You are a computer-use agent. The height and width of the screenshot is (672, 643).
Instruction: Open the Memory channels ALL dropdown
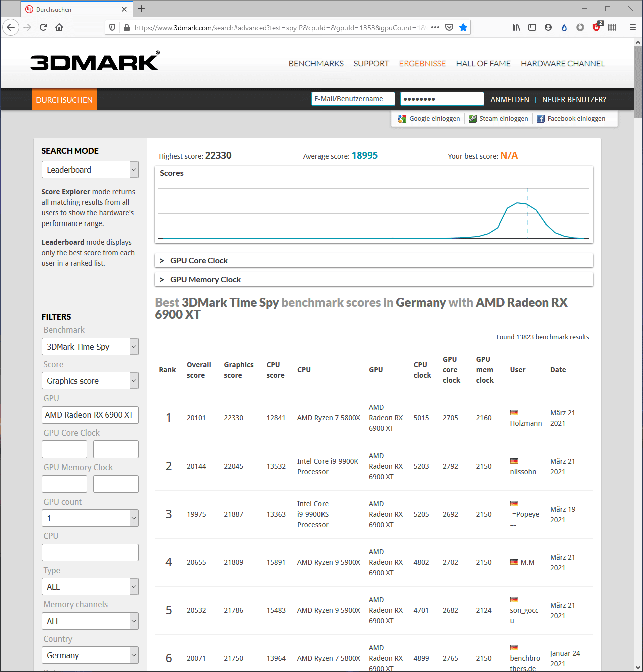[90, 621]
